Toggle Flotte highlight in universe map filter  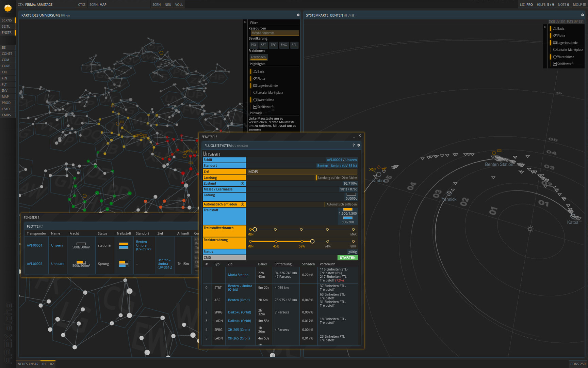261,79
